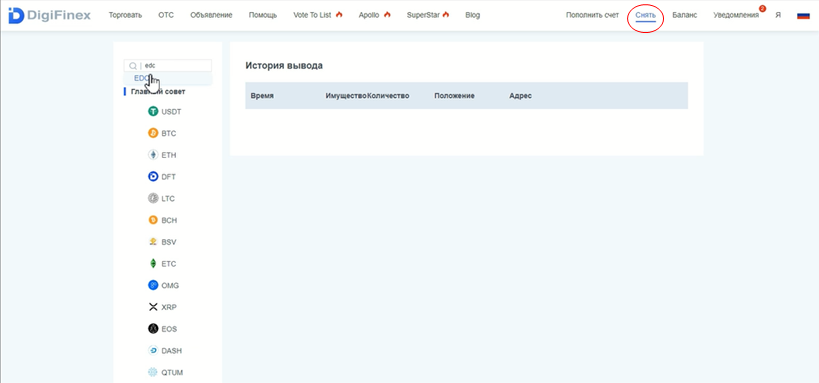Click the Положение column header
819x383 pixels.
(x=454, y=96)
